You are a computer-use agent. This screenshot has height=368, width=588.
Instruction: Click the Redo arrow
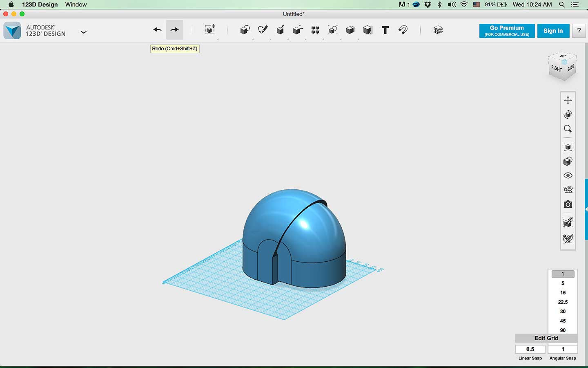coord(174,30)
